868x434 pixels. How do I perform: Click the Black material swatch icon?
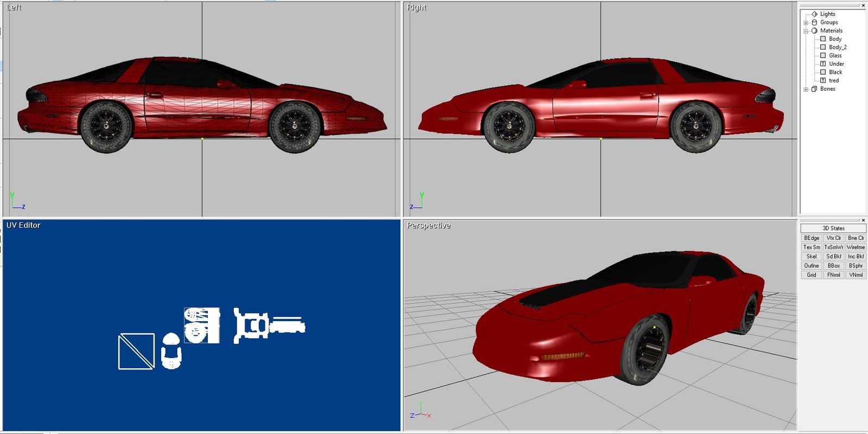click(823, 72)
